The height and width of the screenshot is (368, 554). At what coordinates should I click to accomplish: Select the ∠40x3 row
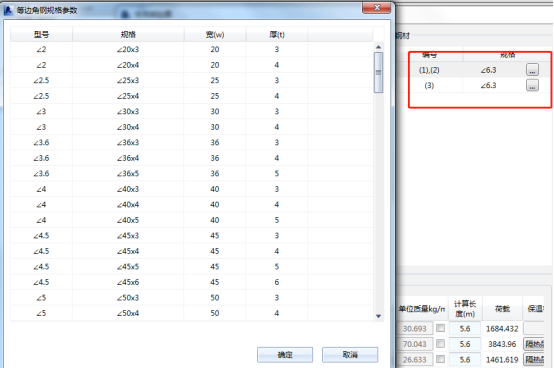pyautogui.click(x=191, y=189)
